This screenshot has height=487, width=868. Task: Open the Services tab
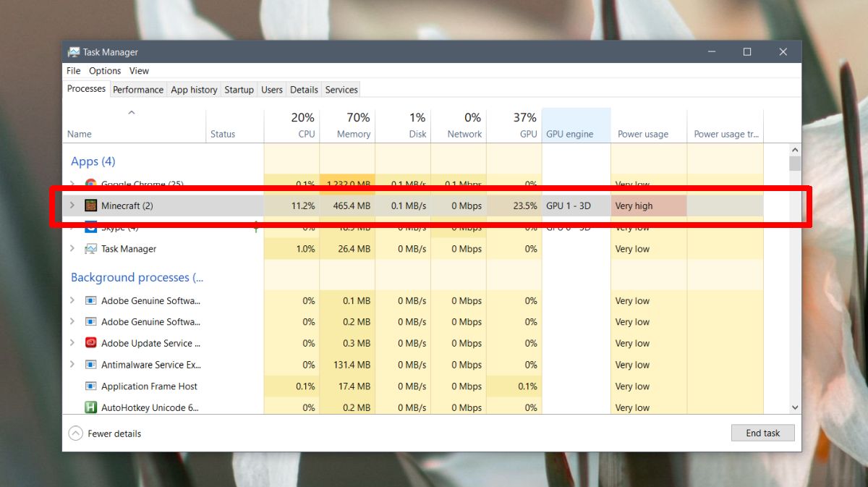pyautogui.click(x=341, y=89)
